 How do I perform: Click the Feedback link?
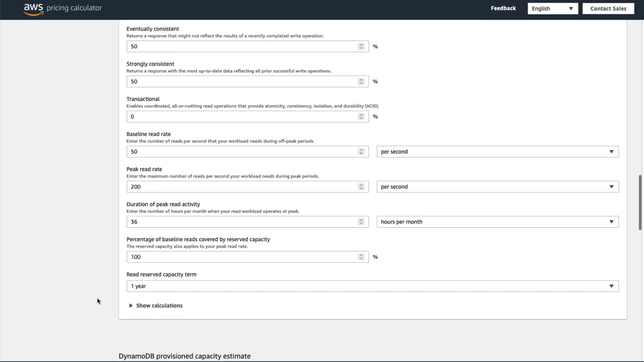[x=503, y=8]
